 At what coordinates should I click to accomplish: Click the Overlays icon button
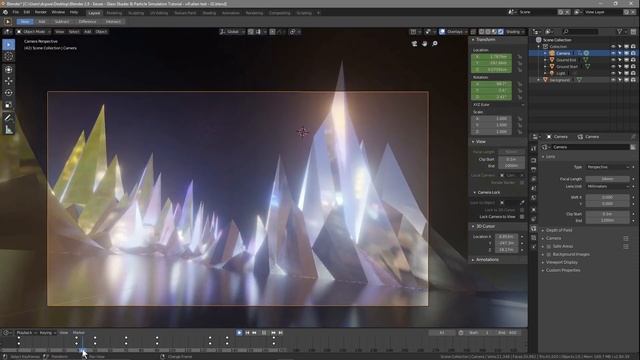pos(442,31)
